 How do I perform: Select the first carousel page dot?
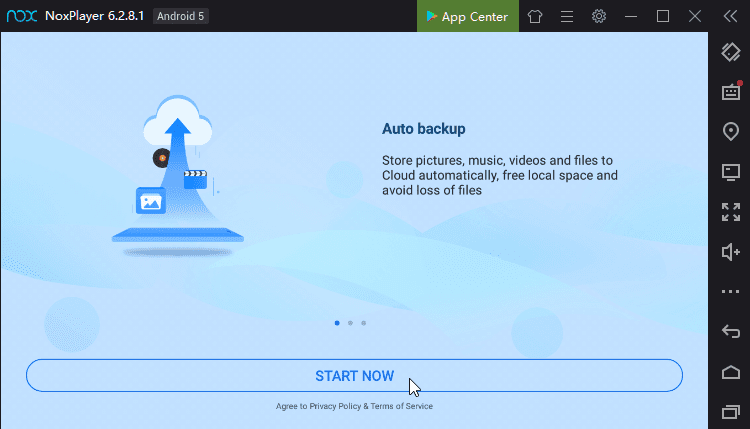tap(337, 323)
